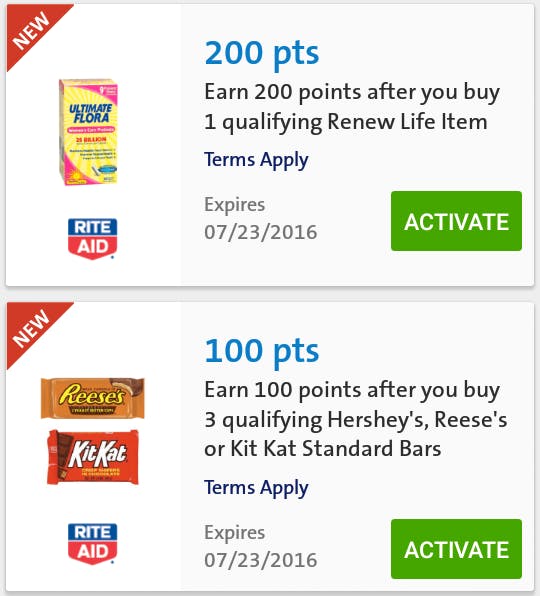Tap the Kit Kat bar image

[x=92, y=457]
